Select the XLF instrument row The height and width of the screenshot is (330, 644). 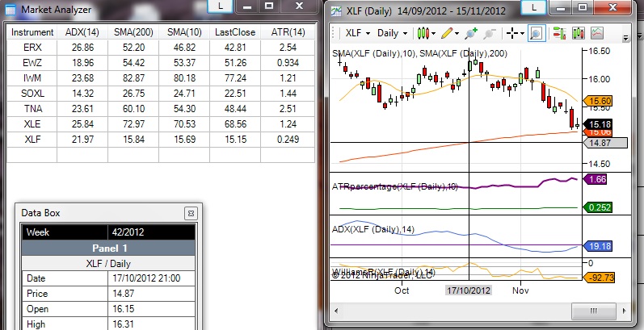[x=161, y=140]
